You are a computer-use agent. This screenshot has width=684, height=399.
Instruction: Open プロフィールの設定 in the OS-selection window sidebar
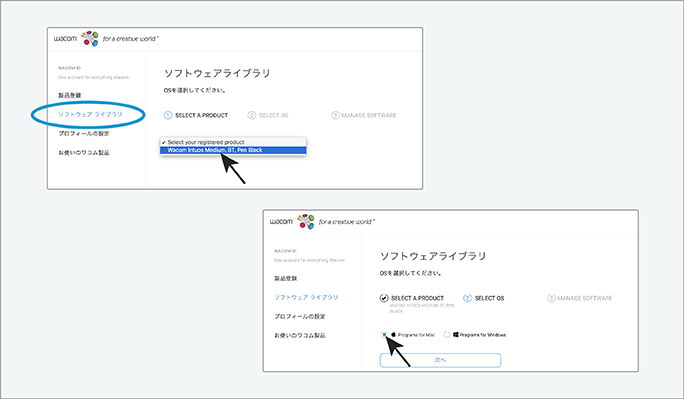300,316
